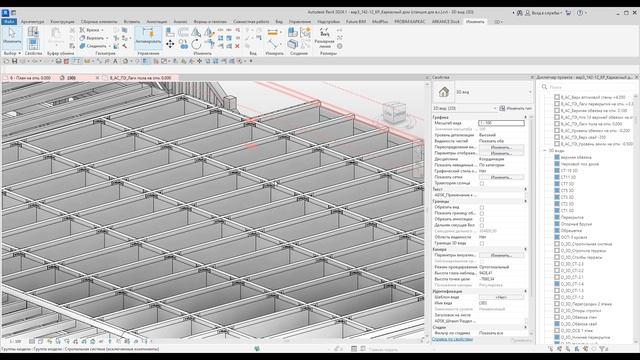Switch to the Вид ribbon tab

(279, 22)
